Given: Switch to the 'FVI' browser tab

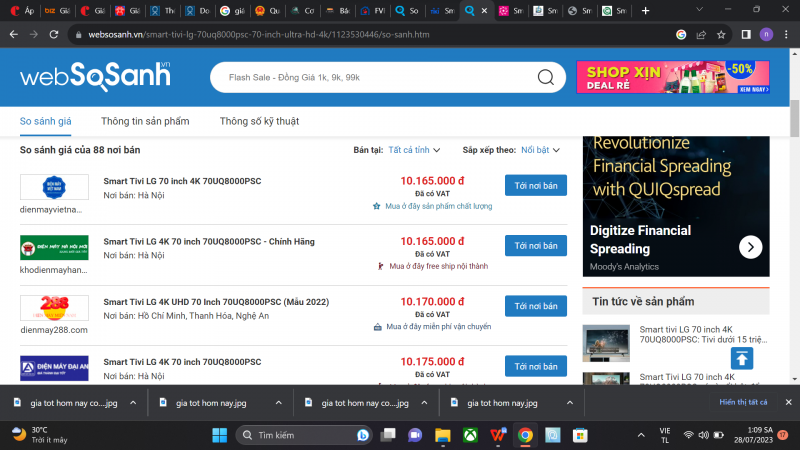Looking at the screenshot, I should tap(373, 10).
